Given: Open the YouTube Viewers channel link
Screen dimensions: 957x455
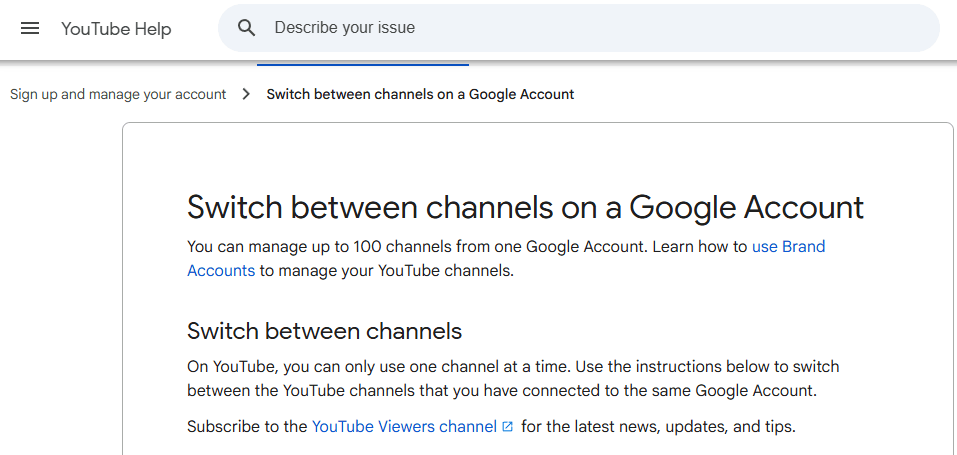Looking at the screenshot, I should click(x=404, y=426).
